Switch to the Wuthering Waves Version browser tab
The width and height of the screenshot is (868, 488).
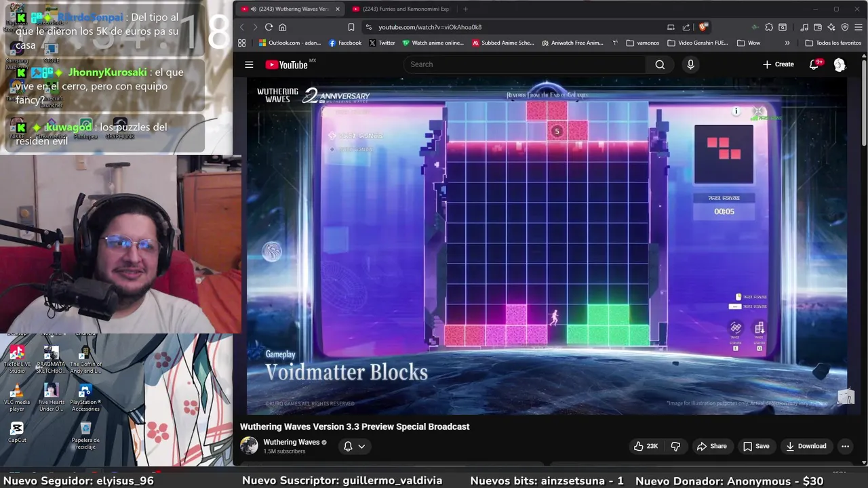tap(290, 9)
